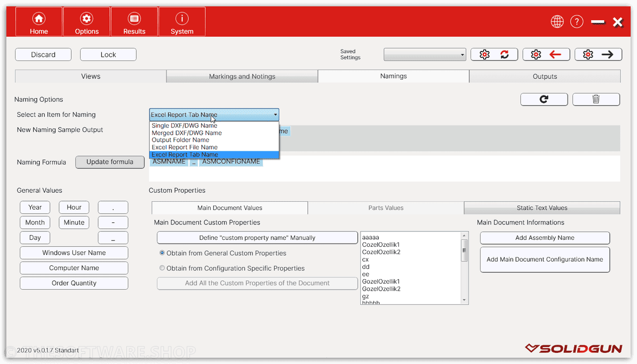Select ee in properties list
Viewport: 637px width, 364px height.
point(366,274)
